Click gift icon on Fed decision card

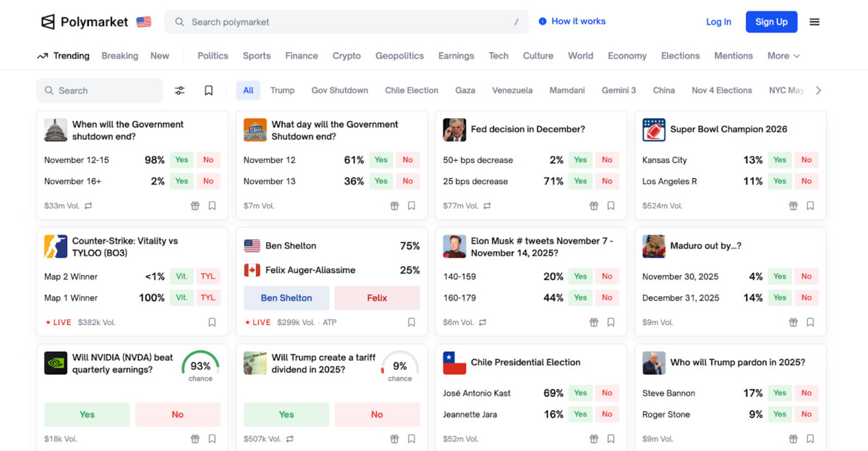[594, 206]
